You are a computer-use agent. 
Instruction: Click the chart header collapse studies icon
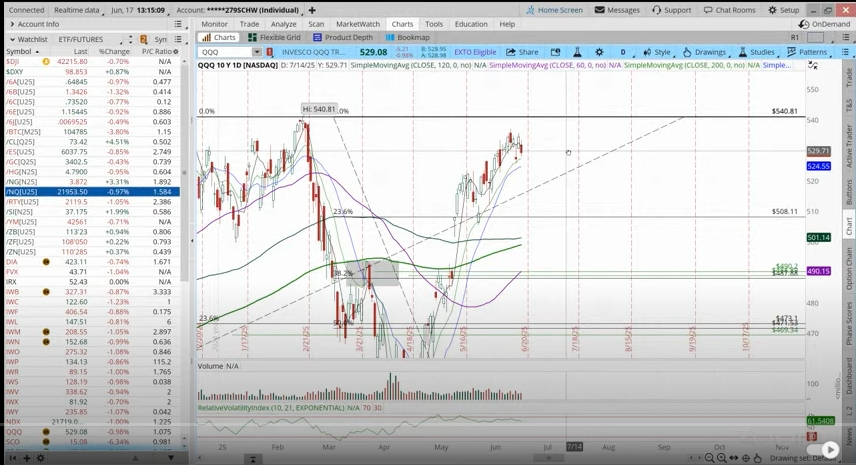click(x=813, y=65)
